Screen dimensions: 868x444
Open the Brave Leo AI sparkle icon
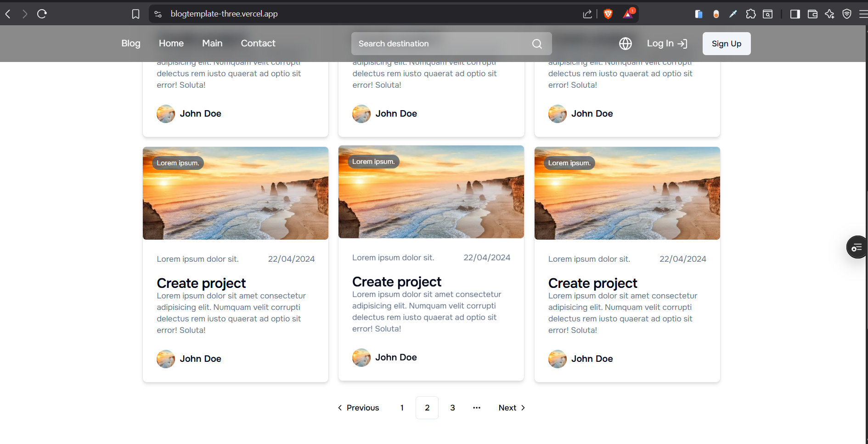[829, 14]
